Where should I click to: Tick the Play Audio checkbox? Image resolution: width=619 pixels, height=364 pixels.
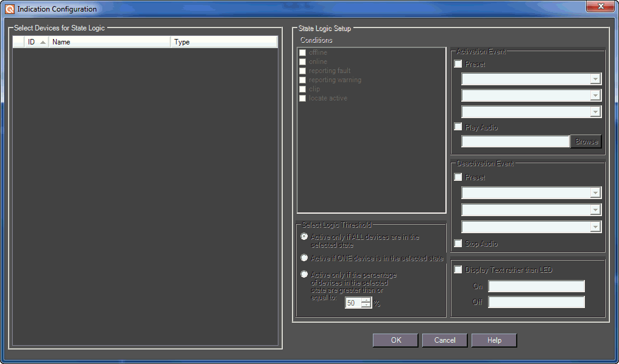[458, 127]
